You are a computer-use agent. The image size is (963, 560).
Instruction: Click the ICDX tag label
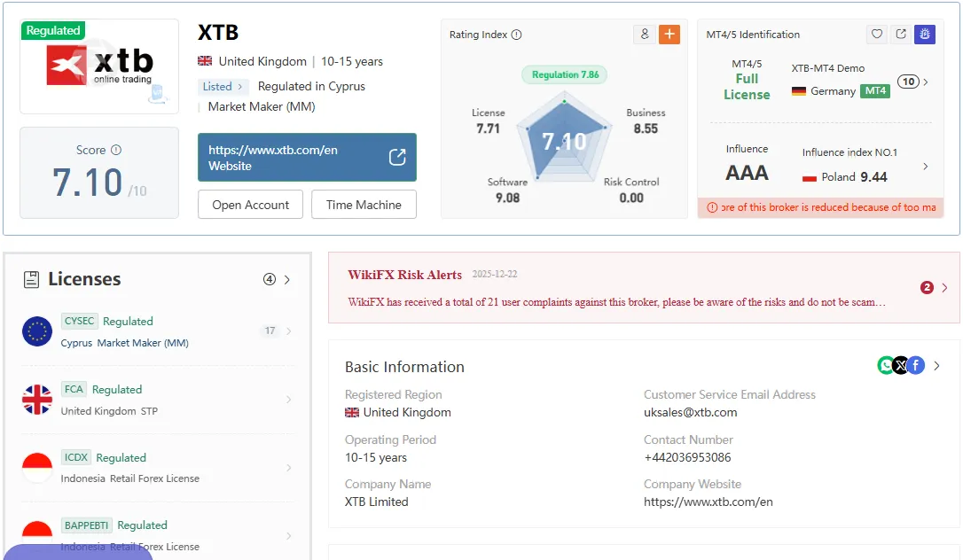click(x=76, y=457)
